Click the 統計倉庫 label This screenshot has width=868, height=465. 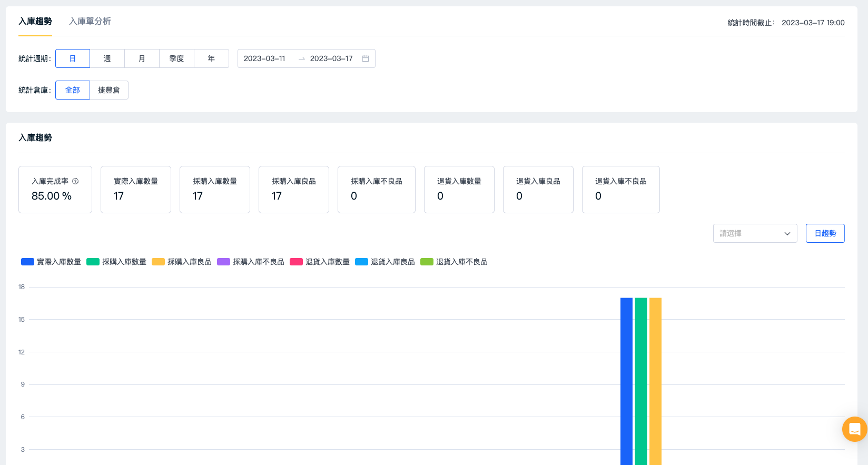[35, 90]
